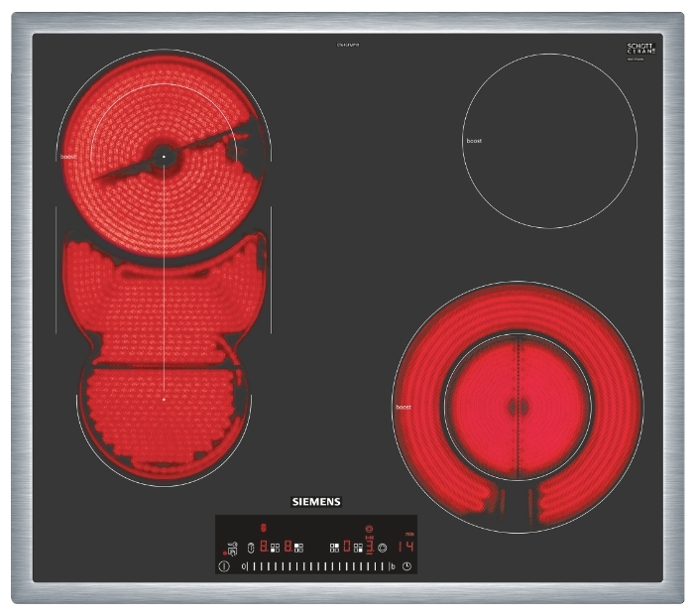The image size is (695, 616).
Task: Toggle the child lock wipe-protection icon
Action: coord(232,547)
